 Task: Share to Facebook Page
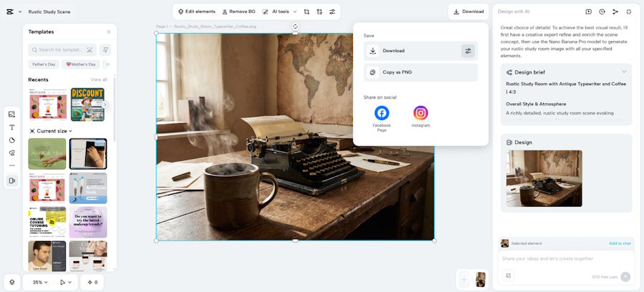click(x=381, y=113)
